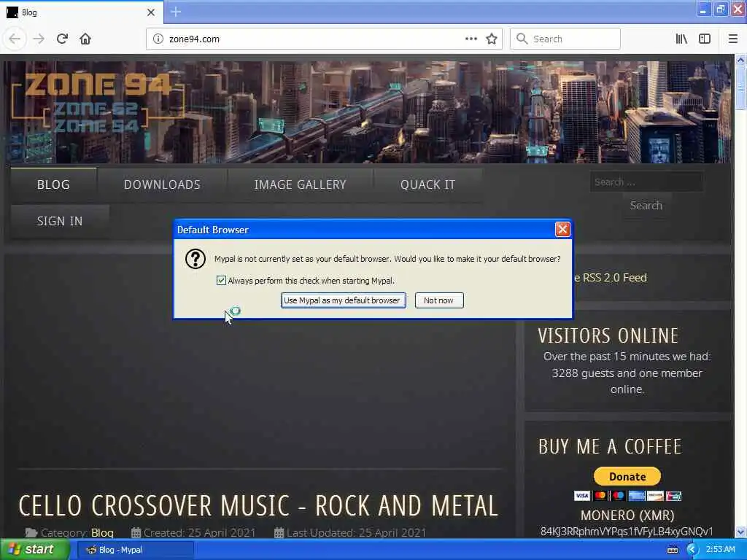Viewport: 747px width, 560px height.
Task: Select the Blog browser tab
Action: tap(81, 12)
